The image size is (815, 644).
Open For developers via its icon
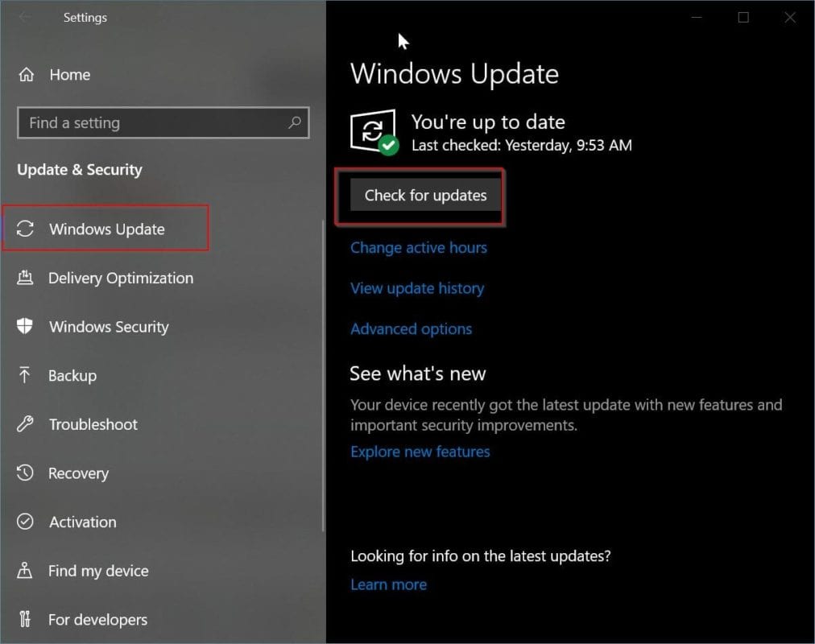[27, 619]
